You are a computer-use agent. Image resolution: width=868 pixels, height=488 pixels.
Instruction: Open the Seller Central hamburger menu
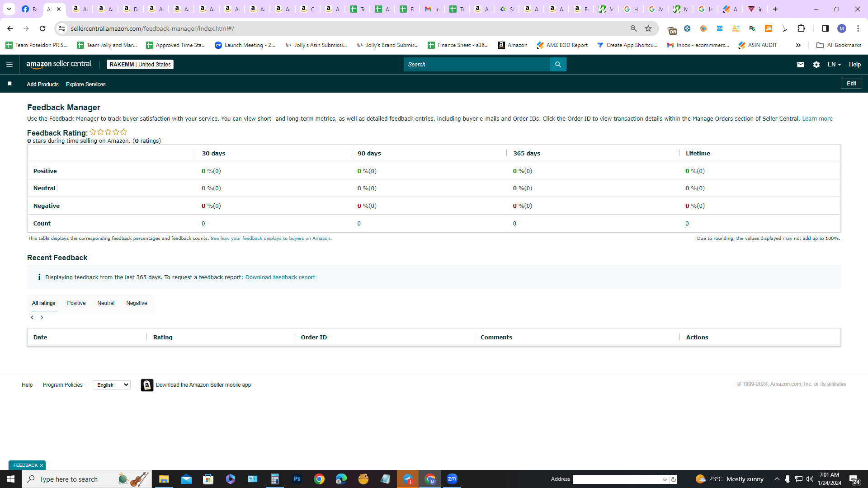pyautogui.click(x=9, y=65)
